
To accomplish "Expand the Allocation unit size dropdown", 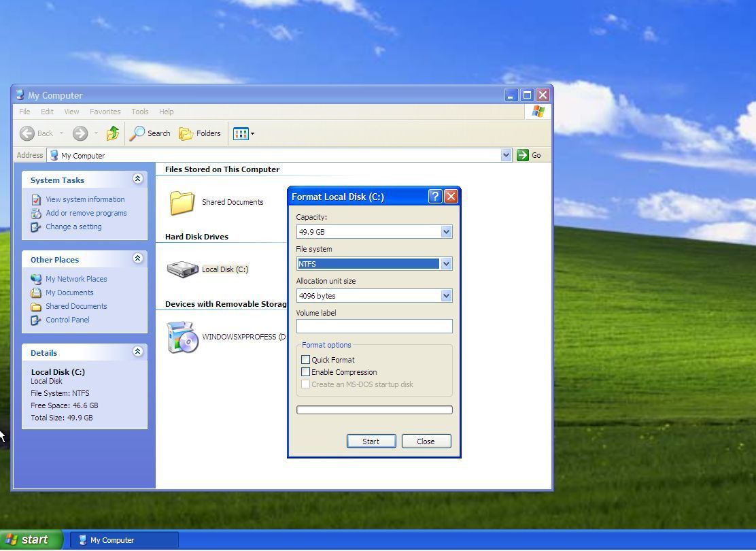I will point(446,295).
